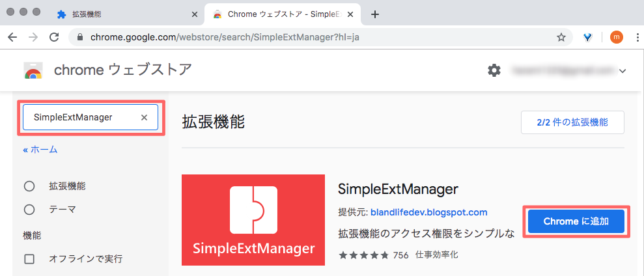Click the blurred account email

(x=563, y=71)
